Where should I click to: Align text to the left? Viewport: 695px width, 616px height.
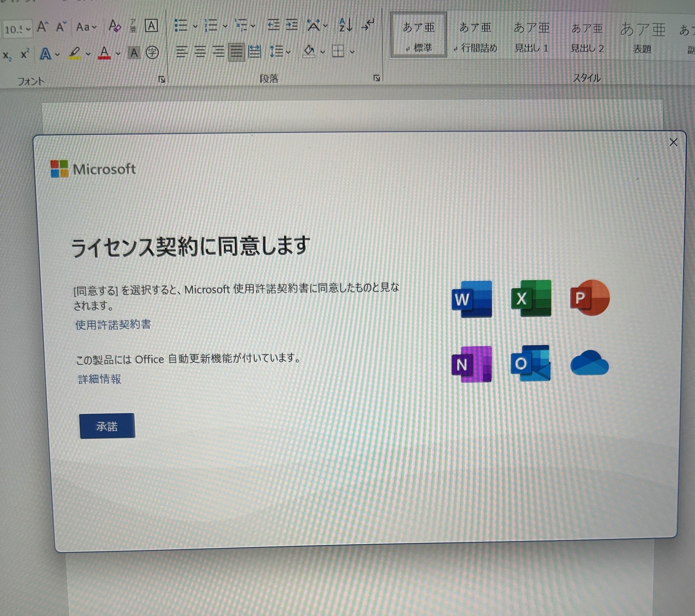pos(182,52)
